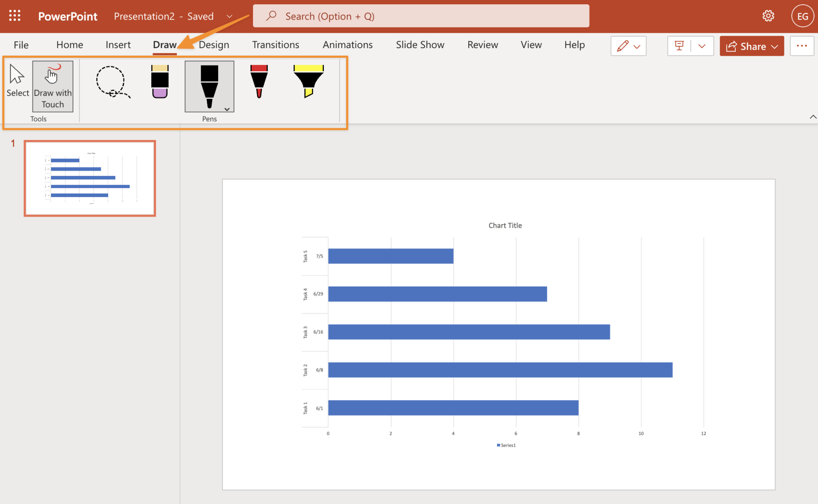Expand the present options dropdown arrow
The image size is (818, 504).
[702, 46]
